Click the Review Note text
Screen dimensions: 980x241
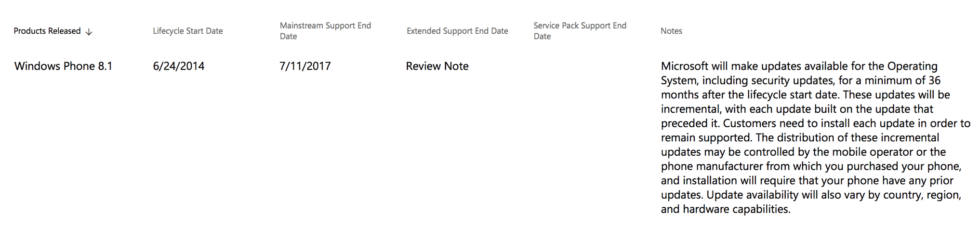pyautogui.click(x=437, y=66)
